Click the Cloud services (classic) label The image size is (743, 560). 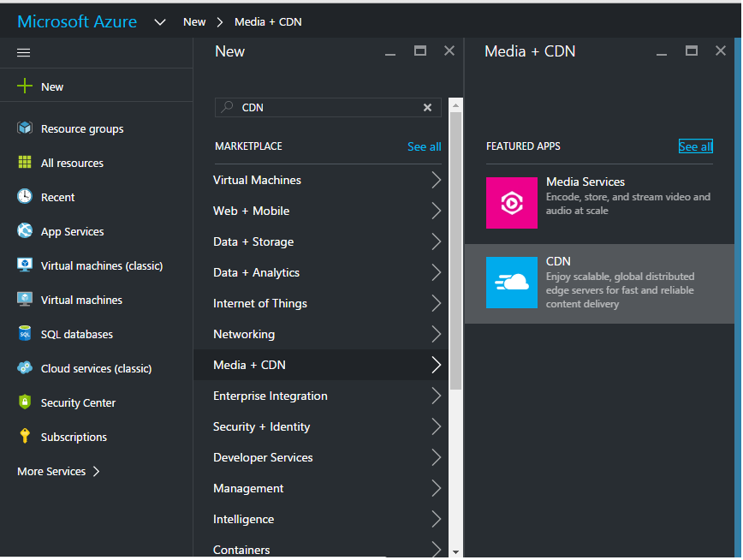click(96, 368)
